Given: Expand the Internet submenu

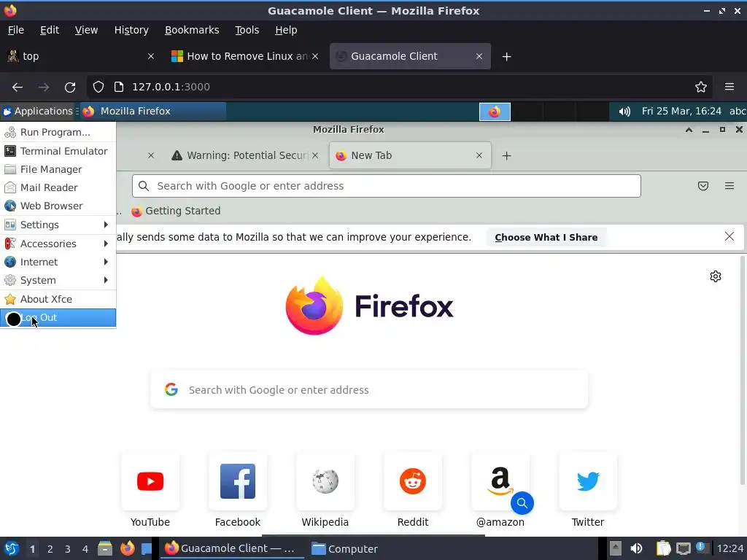Looking at the screenshot, I should tap(58, 262).
